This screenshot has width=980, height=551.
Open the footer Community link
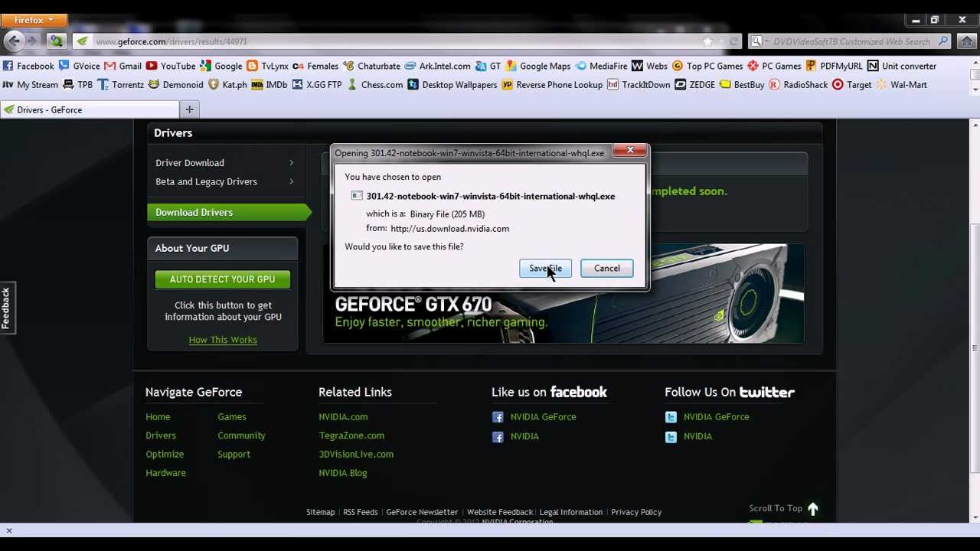pyautogui.click(x=241, y=435)
